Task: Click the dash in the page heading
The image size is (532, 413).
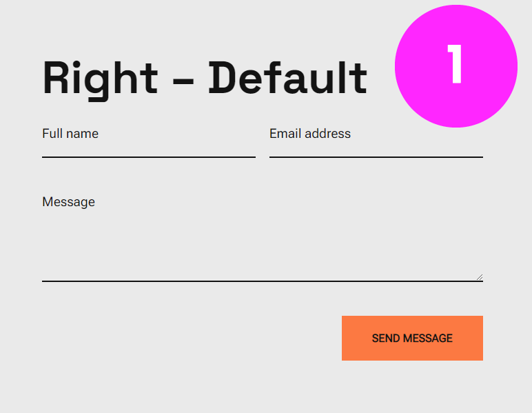Action: click(183, 82)
